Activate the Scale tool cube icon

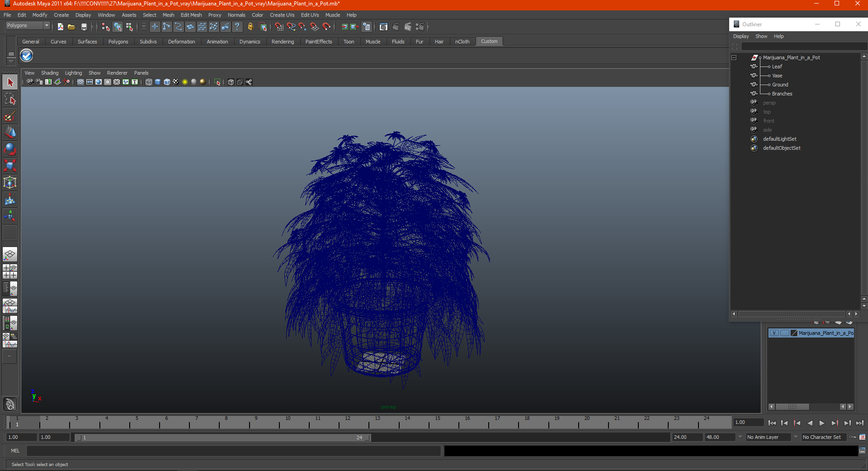(x=10, y=166)
